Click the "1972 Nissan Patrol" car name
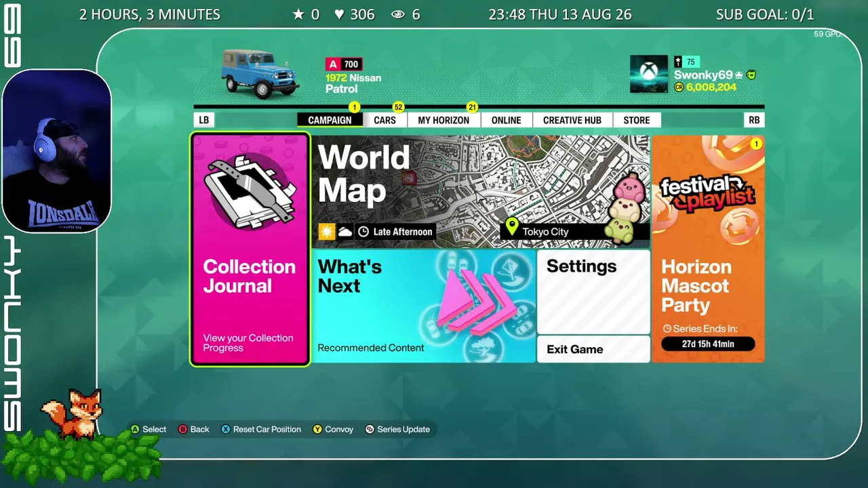Image resolution: width=868 pixels, height=488 pixels. point(353,83)
